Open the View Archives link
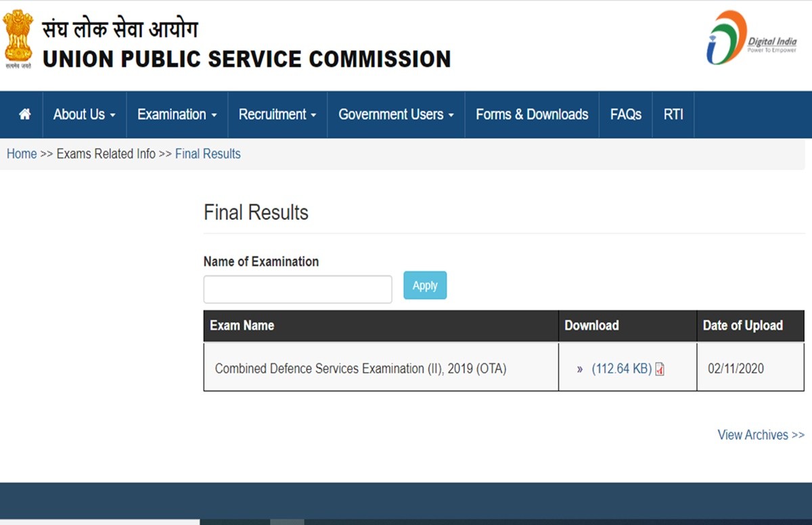The height and width of the screenshot is (525, 812). (x=761, y=435)
